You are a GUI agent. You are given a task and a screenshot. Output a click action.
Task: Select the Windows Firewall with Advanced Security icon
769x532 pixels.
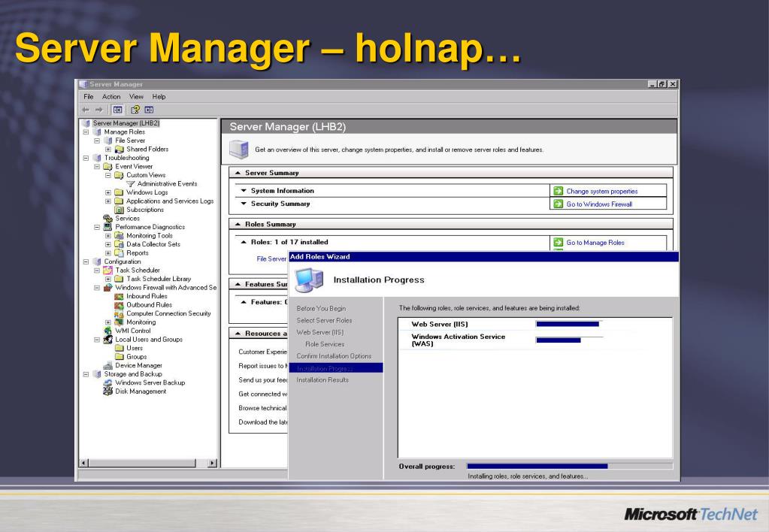(108, 287)
